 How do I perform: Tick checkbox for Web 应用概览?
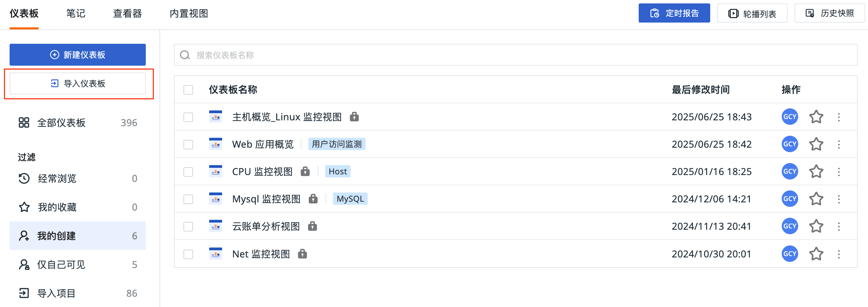tap(188, 144)
